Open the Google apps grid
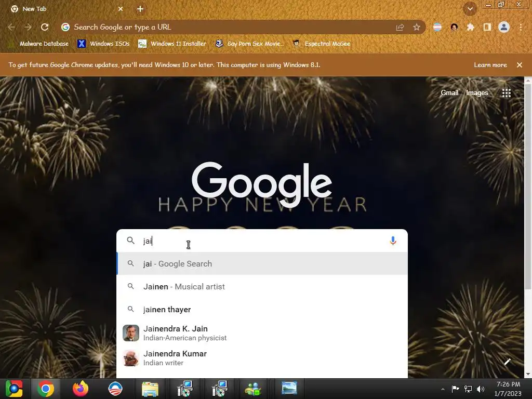 click(506, 93)
